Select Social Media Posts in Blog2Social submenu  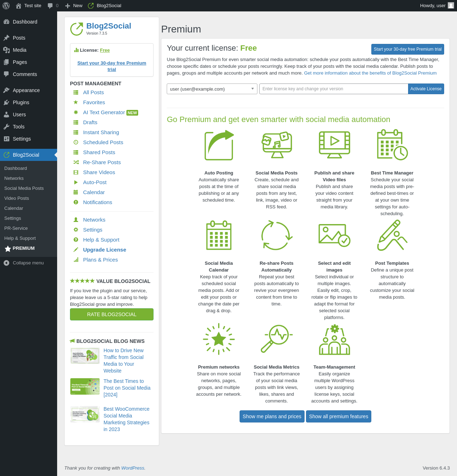[x=24, y=188]
